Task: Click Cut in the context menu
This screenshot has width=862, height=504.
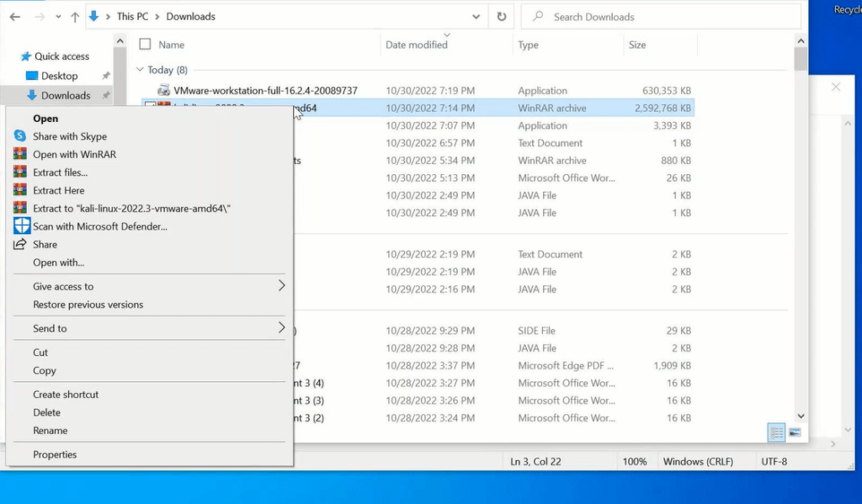Action: click(40, 353)
